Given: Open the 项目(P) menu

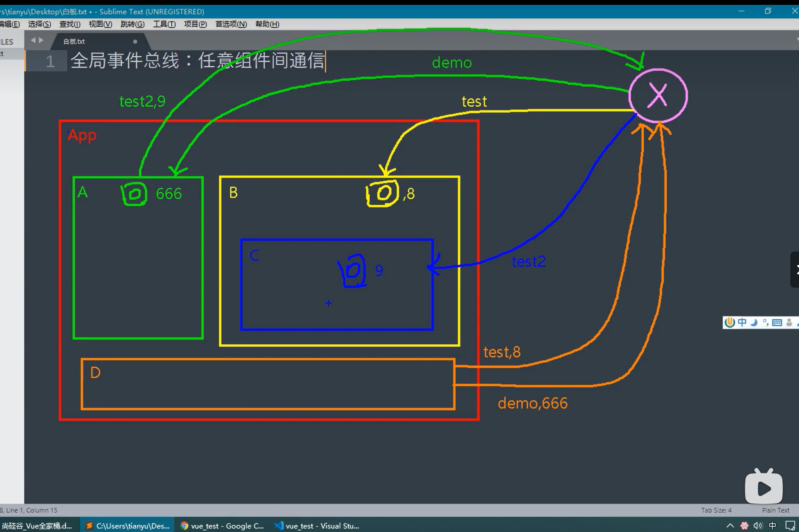Looking at the screenshot, I should point(195,24).
